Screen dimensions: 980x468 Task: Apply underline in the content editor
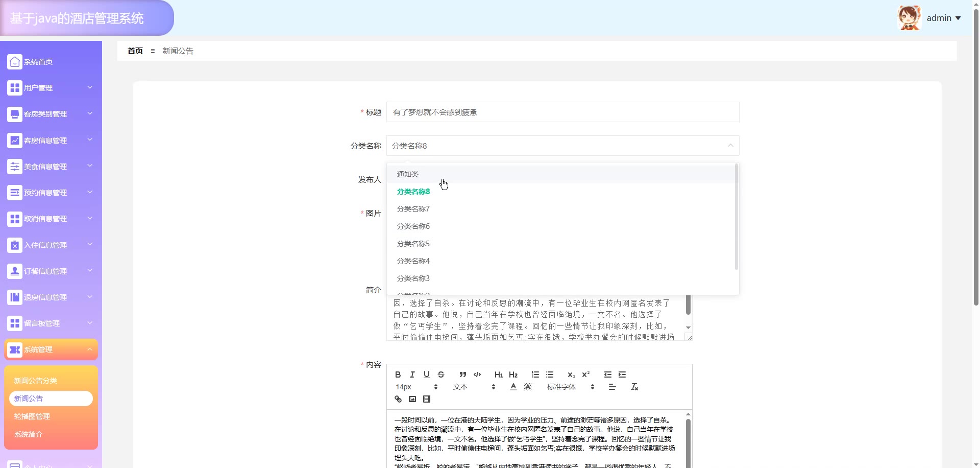(427, 375)
